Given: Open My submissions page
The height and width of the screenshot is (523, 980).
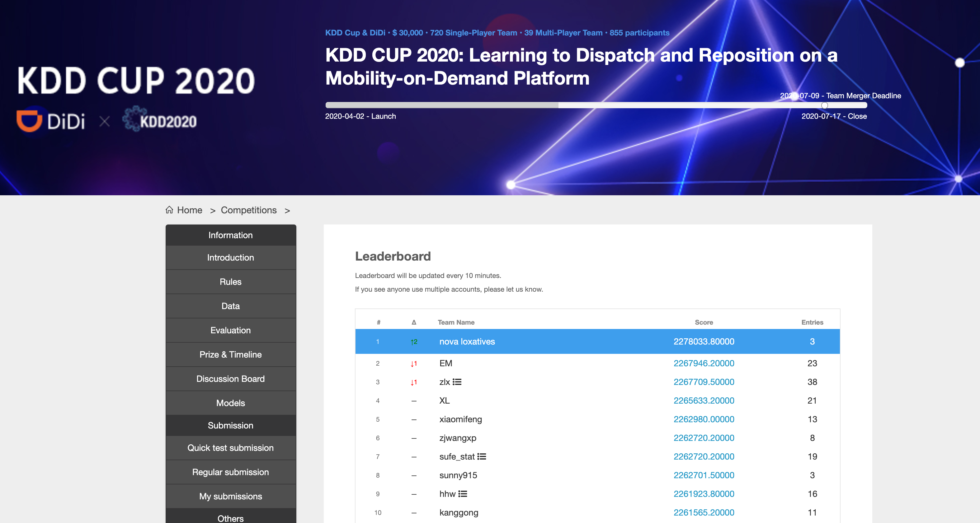Looking at the screenshot, I should pyautogui.click(x=231, y=496).
